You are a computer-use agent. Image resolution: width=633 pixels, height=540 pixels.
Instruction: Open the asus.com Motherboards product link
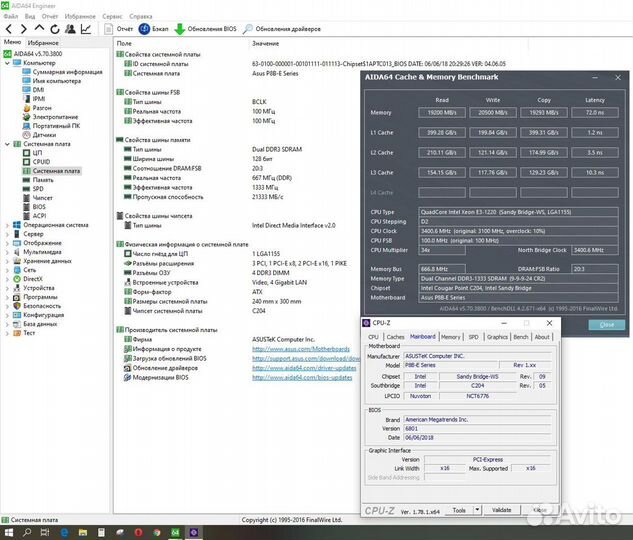point(301,349)
